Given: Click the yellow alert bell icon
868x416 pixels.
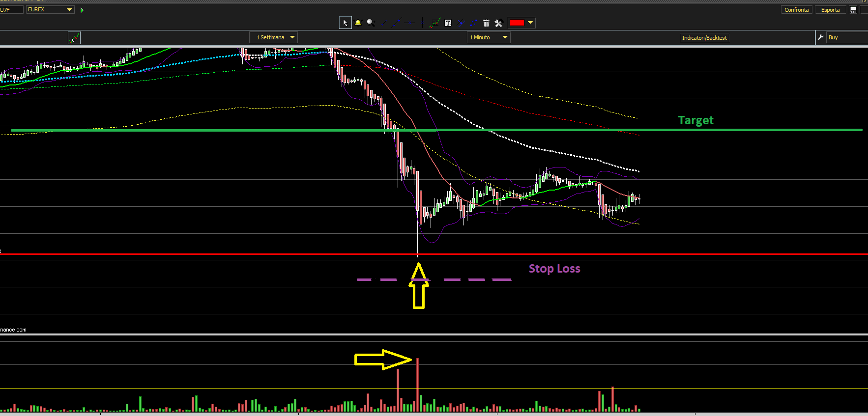Looking at the screenshot, I should pyautogui.click(x=358, y=23).
